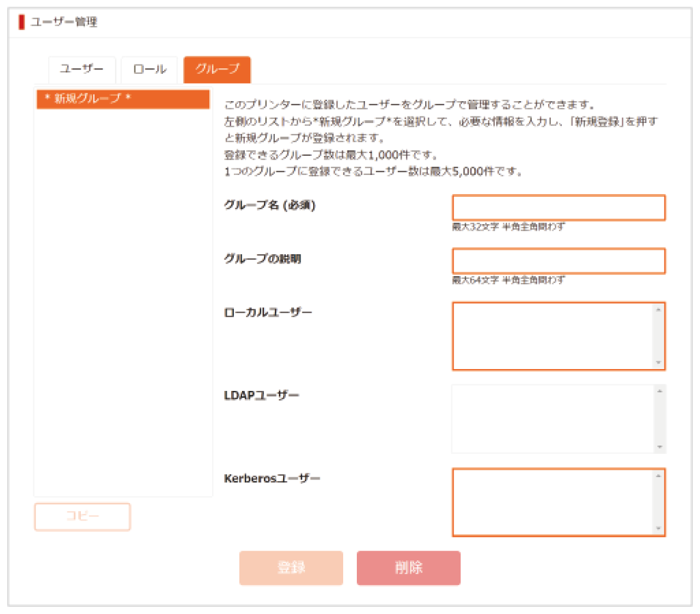Screen dimensions: 700x614
Task: Click the up scroll arrow on Kerberosユーザー list
Action: [x=658, y=476]
